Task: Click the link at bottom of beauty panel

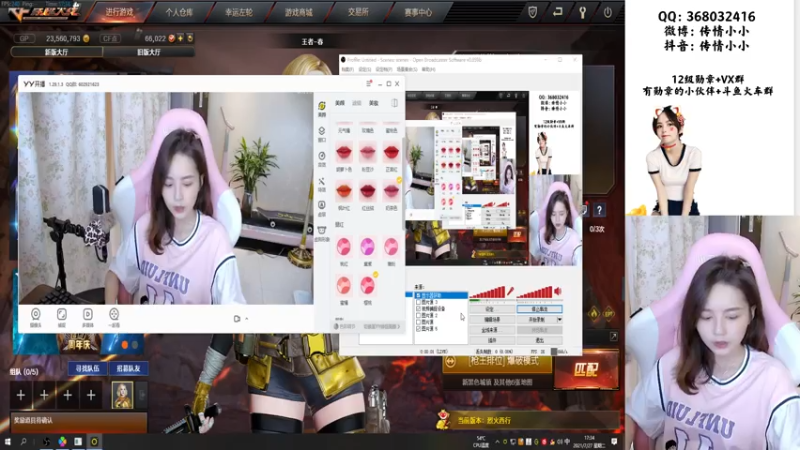Action: (x=382, y=327)
